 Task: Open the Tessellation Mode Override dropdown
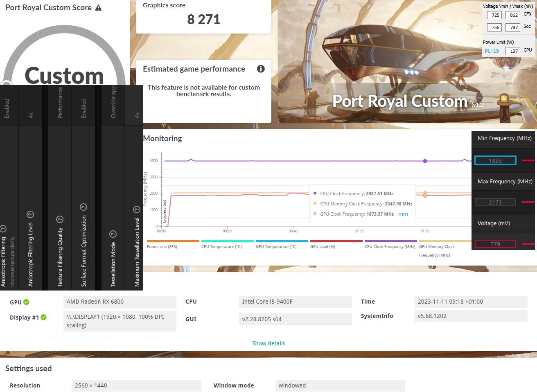[x=113, y=102]
